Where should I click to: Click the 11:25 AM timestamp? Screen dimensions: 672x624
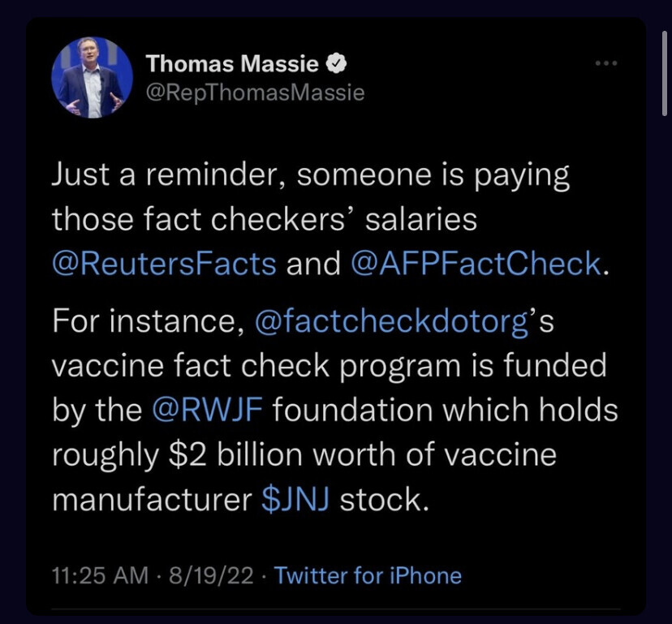[101, 575]
